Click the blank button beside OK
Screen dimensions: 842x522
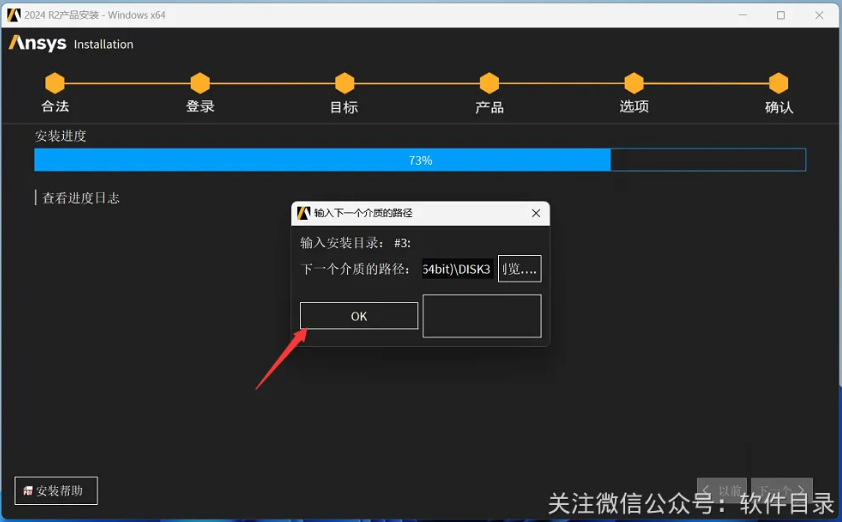pos(482,316)
